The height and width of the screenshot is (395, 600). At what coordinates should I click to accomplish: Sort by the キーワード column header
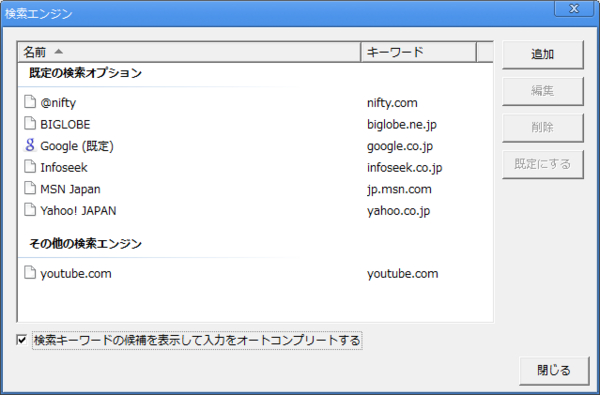[x=419, y=52]
